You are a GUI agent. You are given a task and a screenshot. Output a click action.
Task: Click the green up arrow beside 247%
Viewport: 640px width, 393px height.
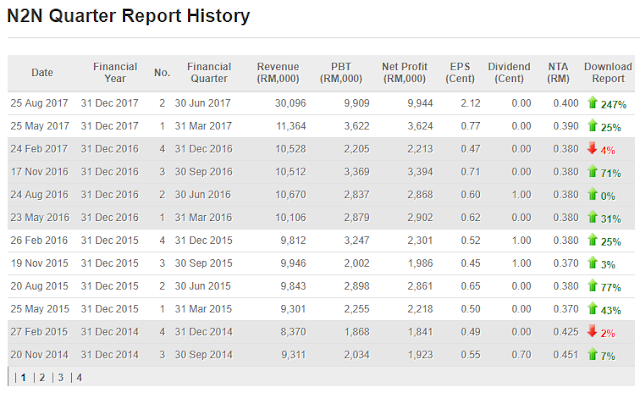592,102
